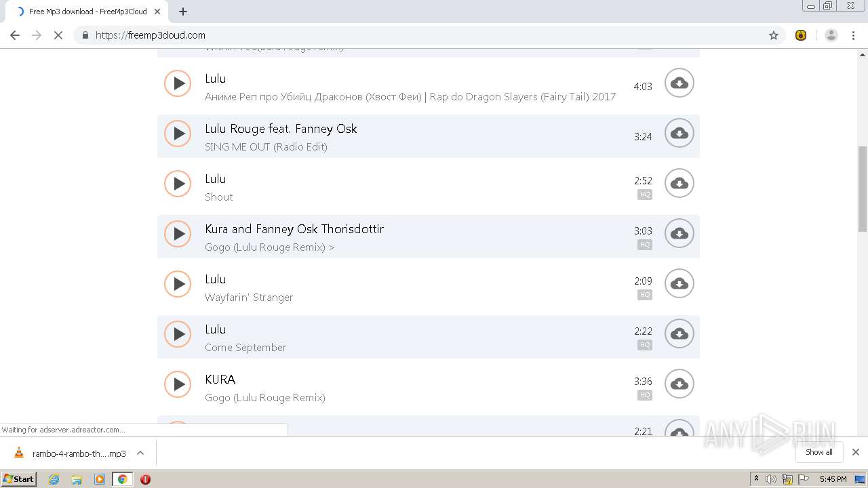Open media player taskbar icon
This screenshot has height=488, width=868.
tap(100, 479)
